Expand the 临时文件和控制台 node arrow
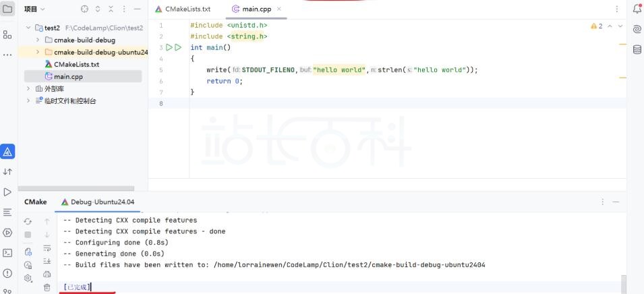Viewport: 644px width, 294px height. coord(28,100)
